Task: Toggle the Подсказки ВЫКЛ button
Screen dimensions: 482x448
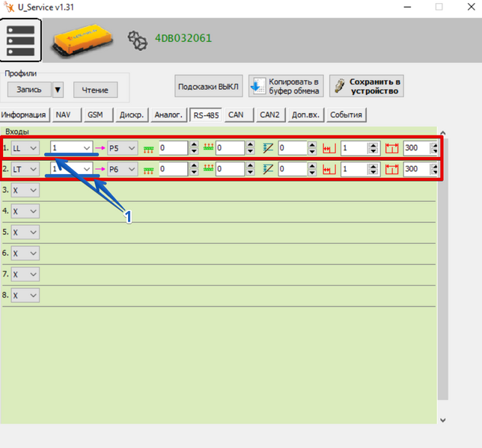Action: click(208, 86)
